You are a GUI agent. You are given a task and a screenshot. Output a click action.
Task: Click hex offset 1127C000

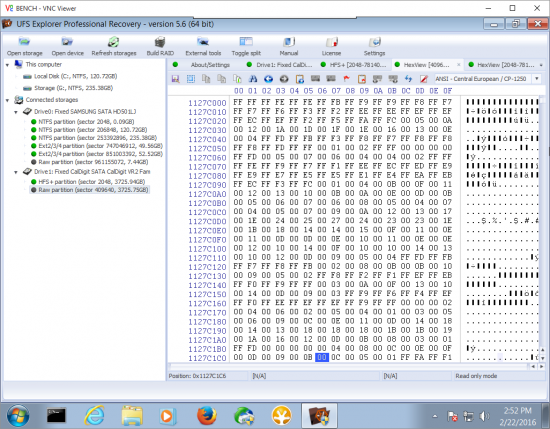pyautogui.click(x=207, y=103)
